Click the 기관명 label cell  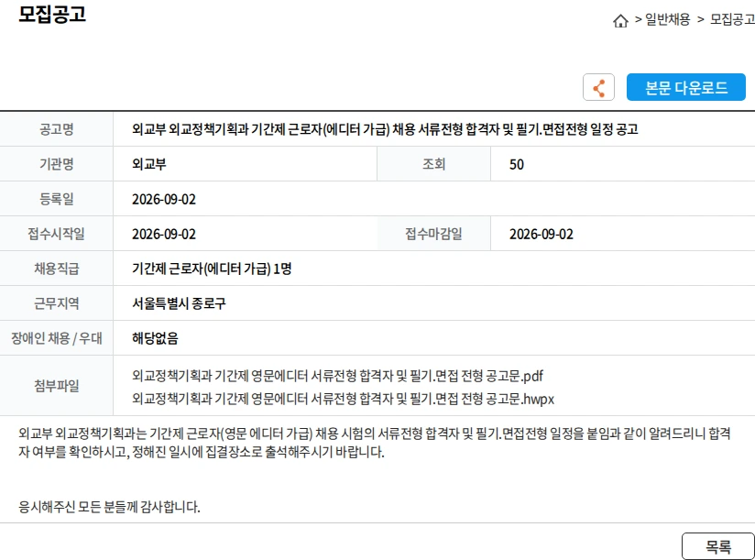[x=56, y=164]
